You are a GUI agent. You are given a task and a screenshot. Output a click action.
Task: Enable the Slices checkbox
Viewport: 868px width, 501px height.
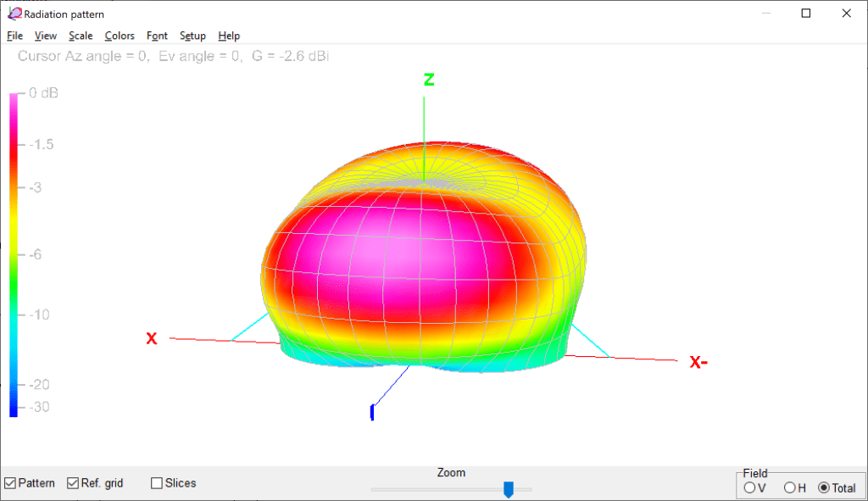coord(157,483)
